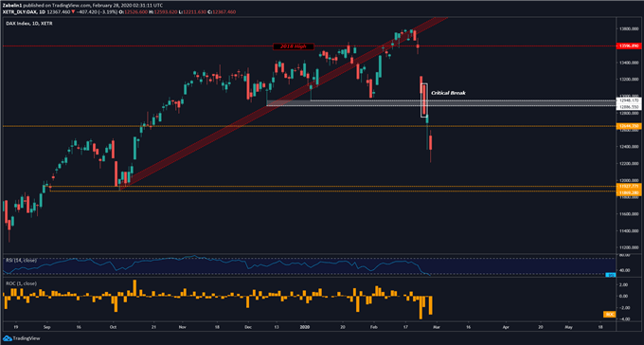Select the white 12948 price label
Screen dimensions: 644x345
[x=629, y=100]
